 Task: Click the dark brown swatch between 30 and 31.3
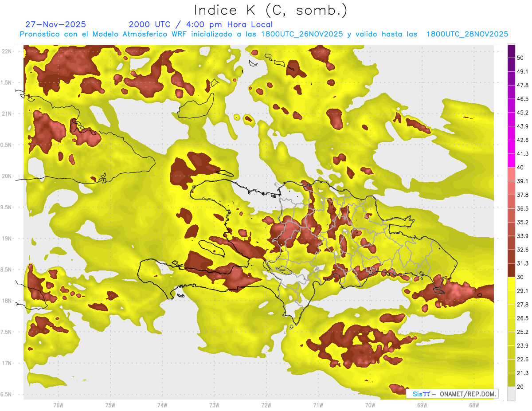pyautogui.click(x=511, y=270)
